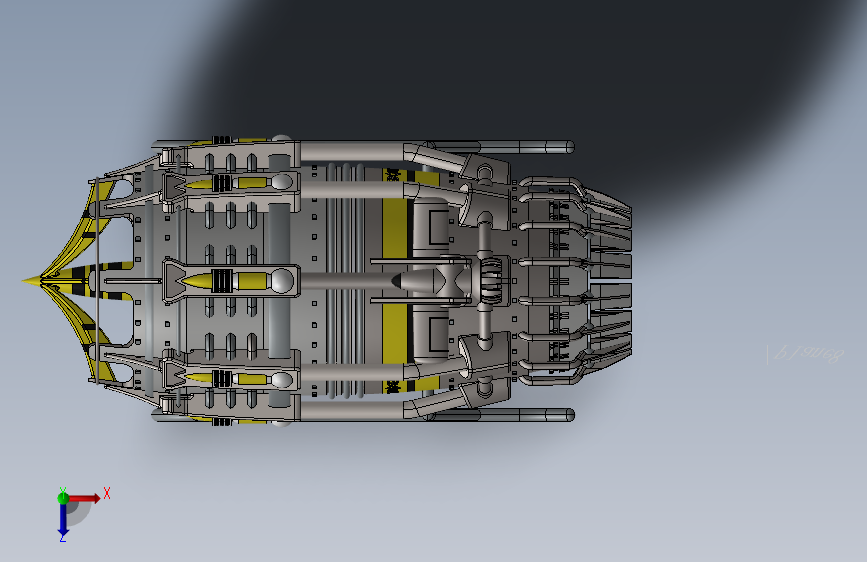Click the red X axis arrow of triad
Screen dimensions: 867x562
coord(84,498)
